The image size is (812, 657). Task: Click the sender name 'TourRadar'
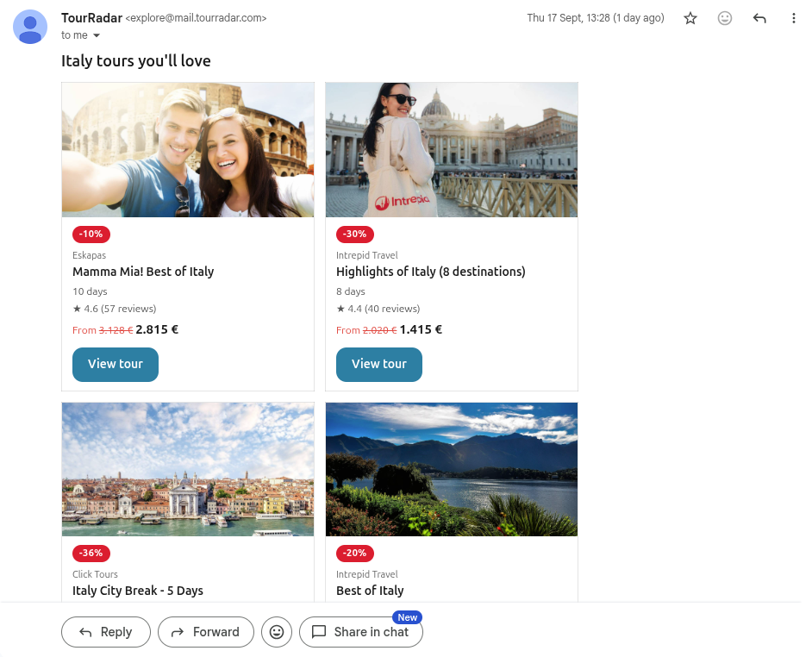91,18
